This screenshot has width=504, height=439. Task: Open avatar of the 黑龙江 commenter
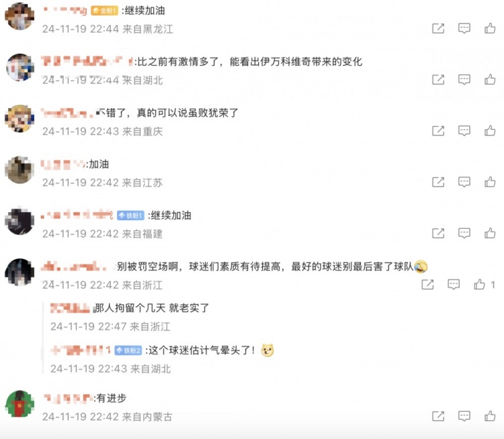[19, 16]
